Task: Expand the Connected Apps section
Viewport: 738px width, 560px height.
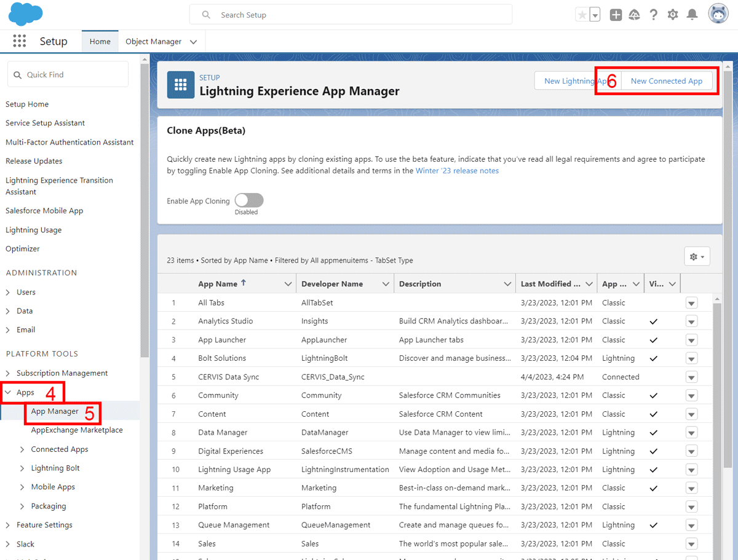Action: click(21, 449)
